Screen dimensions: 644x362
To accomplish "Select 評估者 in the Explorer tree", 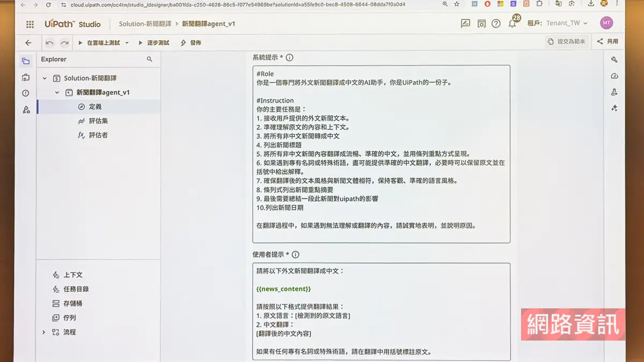I will coord(98,135).
